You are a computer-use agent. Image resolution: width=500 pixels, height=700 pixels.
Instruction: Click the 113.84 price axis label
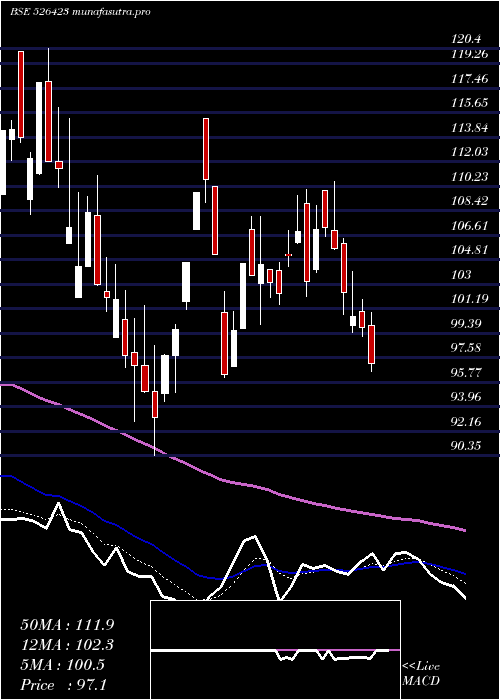click(470, 128)
